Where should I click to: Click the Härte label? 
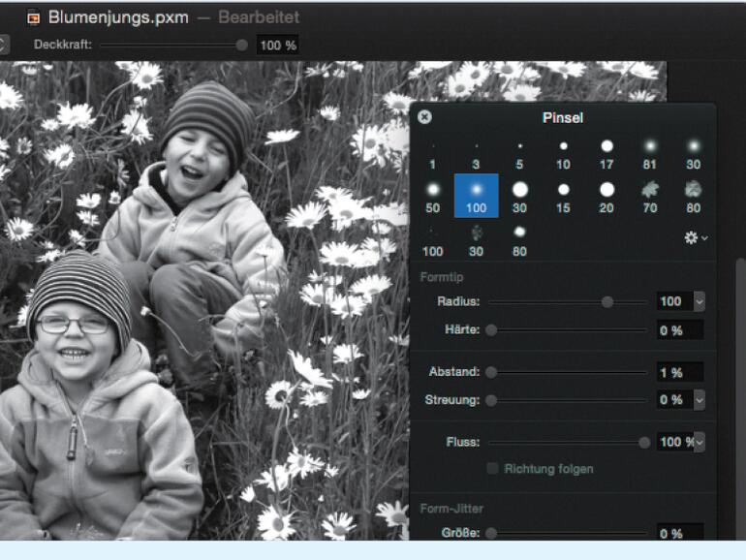coord(462,329)
